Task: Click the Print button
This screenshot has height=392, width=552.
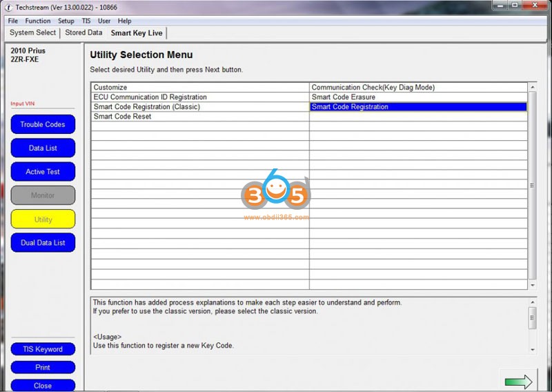Action: point(43,367)
